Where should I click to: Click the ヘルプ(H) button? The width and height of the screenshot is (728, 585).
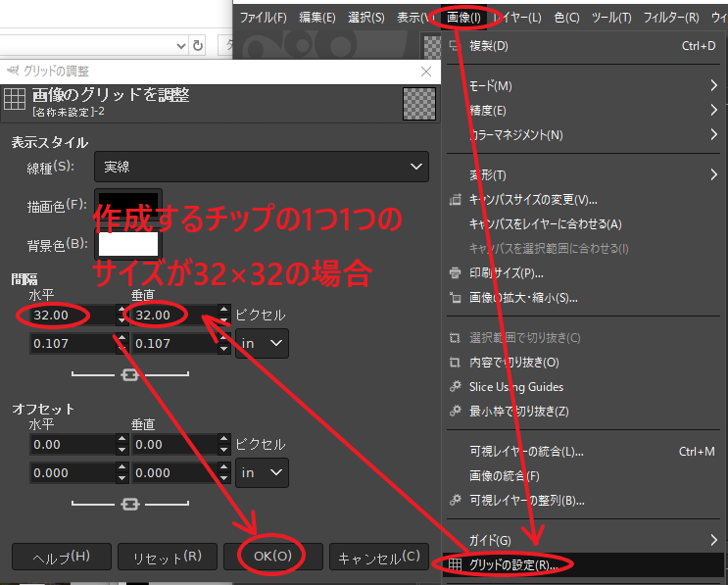(62, 557)
